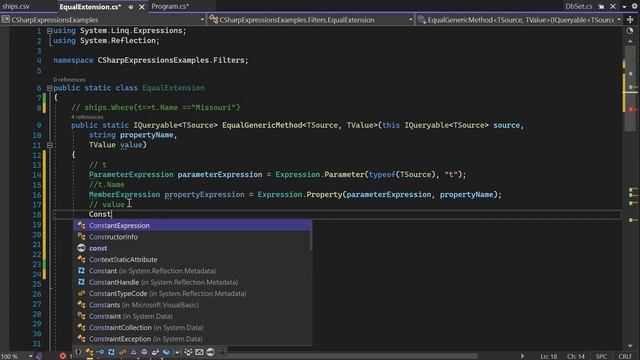Click the vertical scrollbar down arrow
Screen dimensions: 640x360
(x=630, y=346)
